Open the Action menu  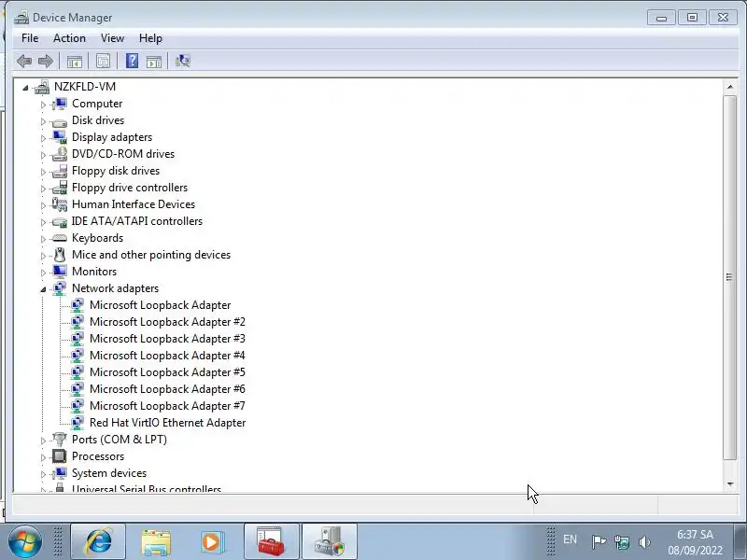(x=69, y=38)
